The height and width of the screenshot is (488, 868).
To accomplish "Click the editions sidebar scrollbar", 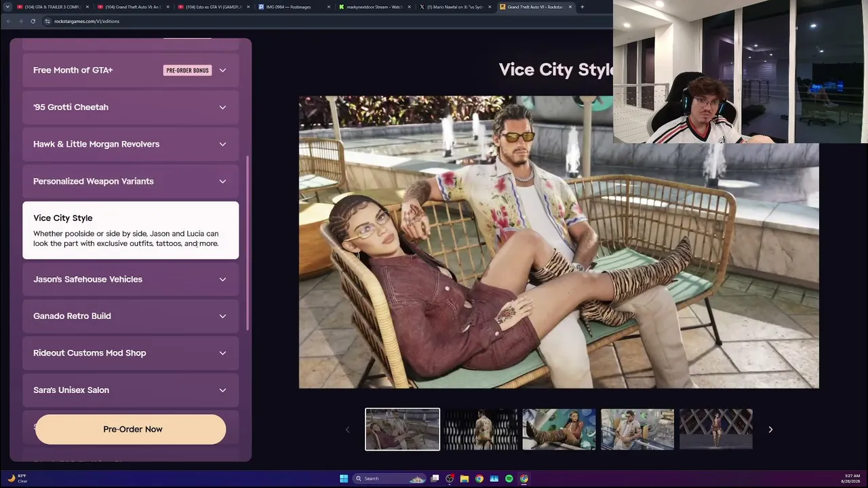I will [x=248, y=243].
